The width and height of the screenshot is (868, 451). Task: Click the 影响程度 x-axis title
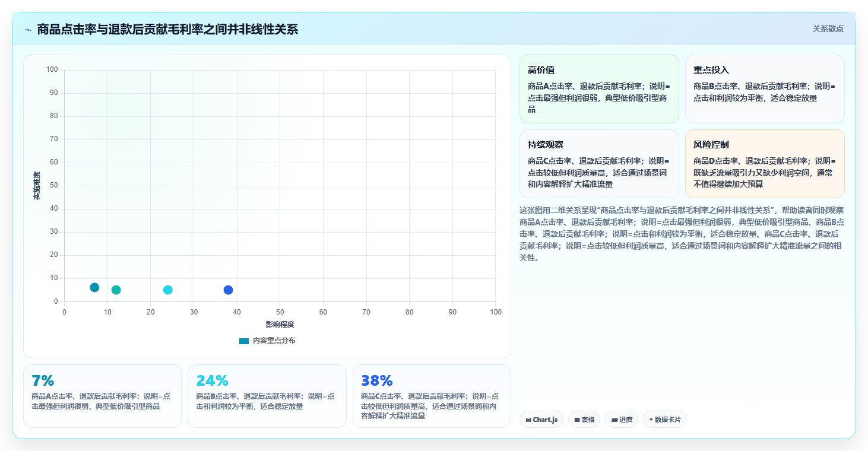(x=280, y=325)
